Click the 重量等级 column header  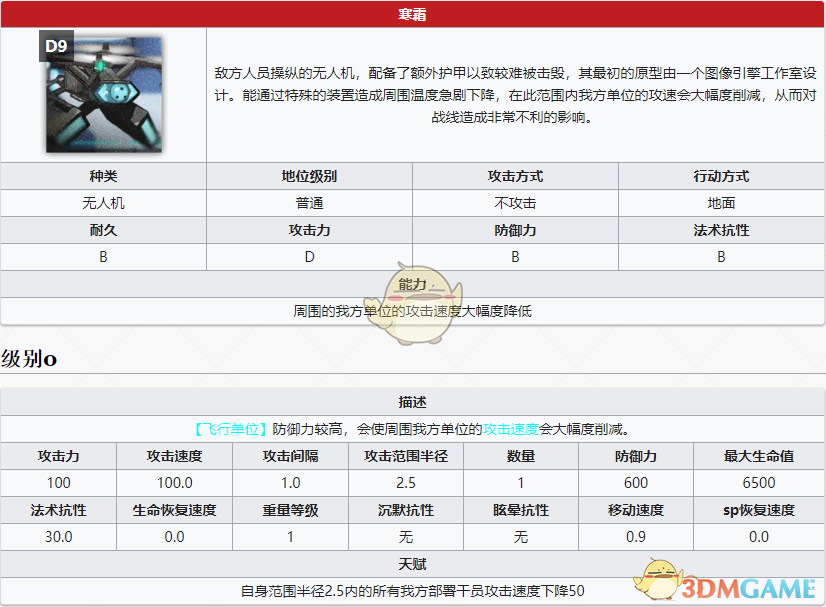[x=290, y=510]
